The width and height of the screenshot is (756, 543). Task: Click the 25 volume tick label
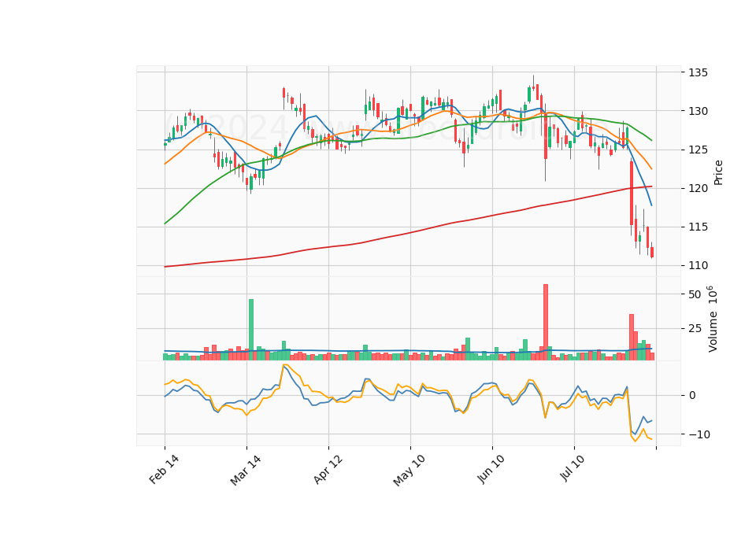(695, 329)
